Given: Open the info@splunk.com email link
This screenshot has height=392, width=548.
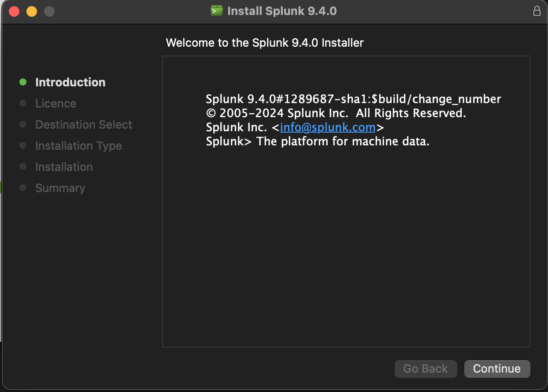Looking at the screenshot, I should 328,127.
